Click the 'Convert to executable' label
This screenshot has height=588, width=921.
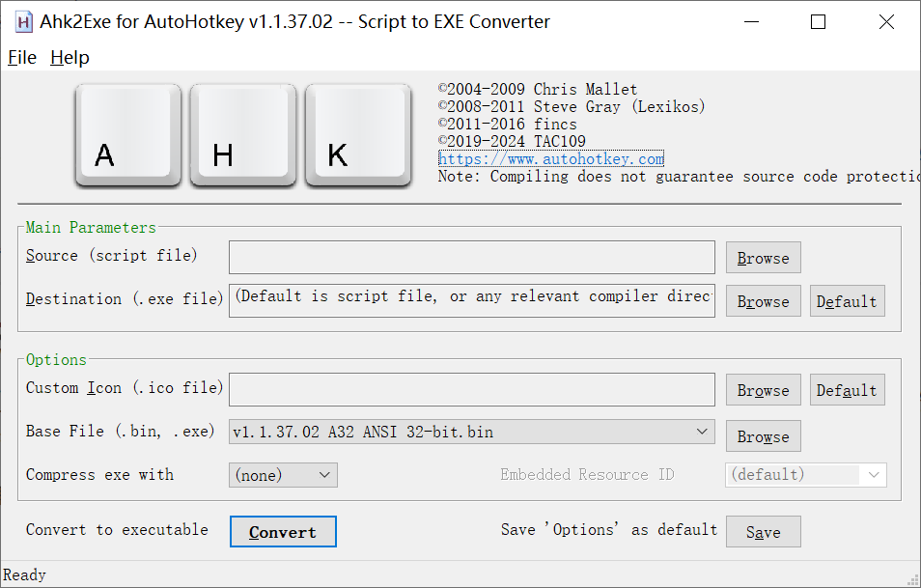coord(117,530)
